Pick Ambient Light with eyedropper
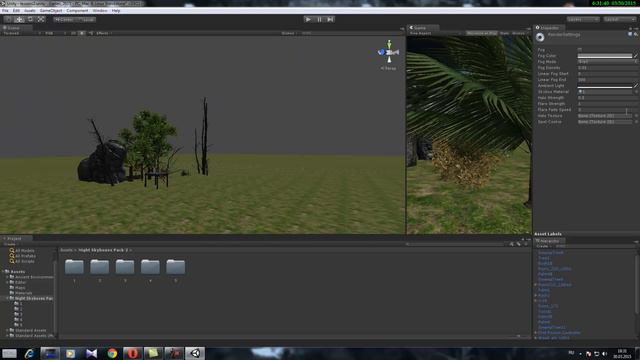Viewport: 640px width, 360px height. coord(636,86)
